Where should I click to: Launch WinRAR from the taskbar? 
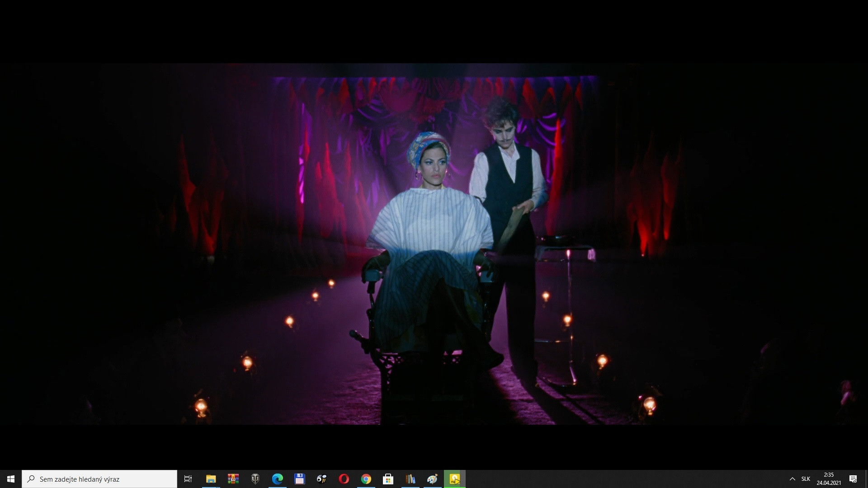(x=233, y=479)
